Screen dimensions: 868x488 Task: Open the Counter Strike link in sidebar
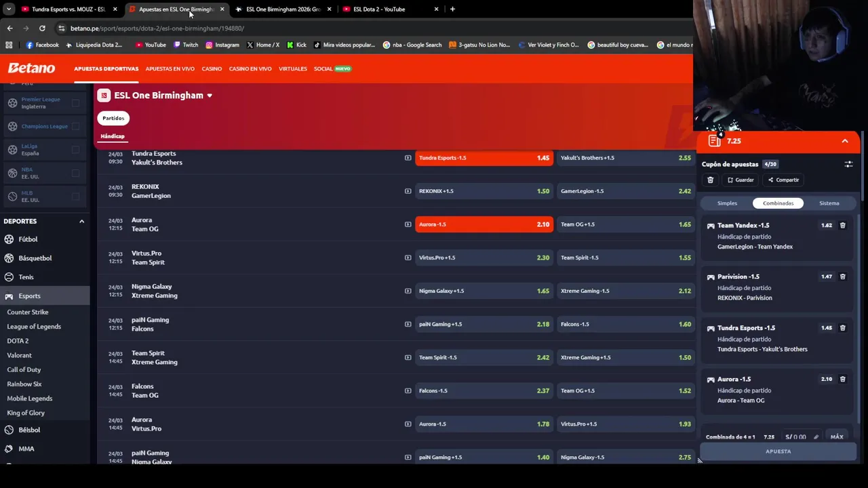click(28, 312)
